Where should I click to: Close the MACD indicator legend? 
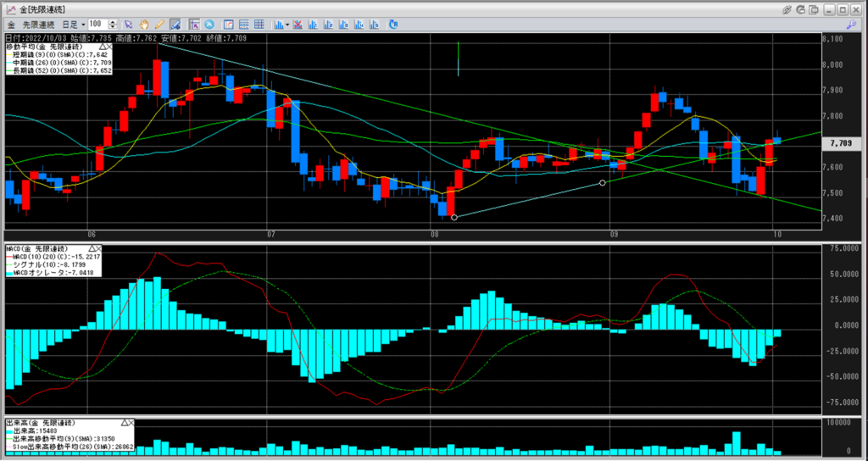pos(98,249)
